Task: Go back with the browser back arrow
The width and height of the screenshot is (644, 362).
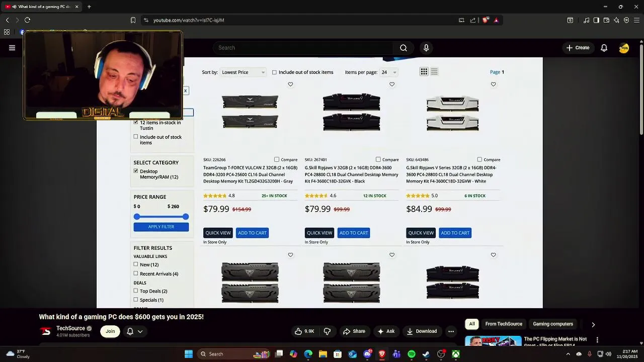Action: coord(8,20)
